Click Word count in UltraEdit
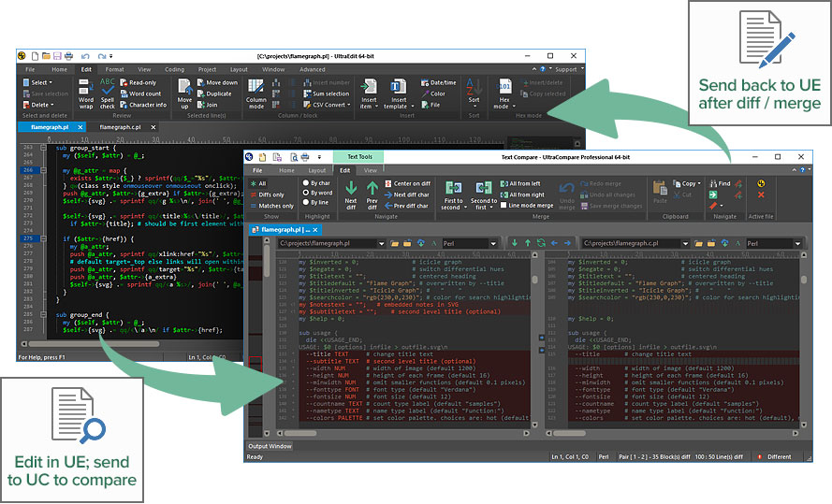This screenshot has height=504, width=832. pos(140,94)
